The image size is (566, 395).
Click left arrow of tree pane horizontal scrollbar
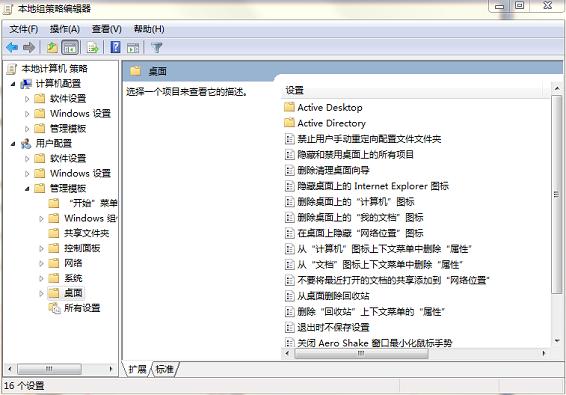(x=10, y=369)
